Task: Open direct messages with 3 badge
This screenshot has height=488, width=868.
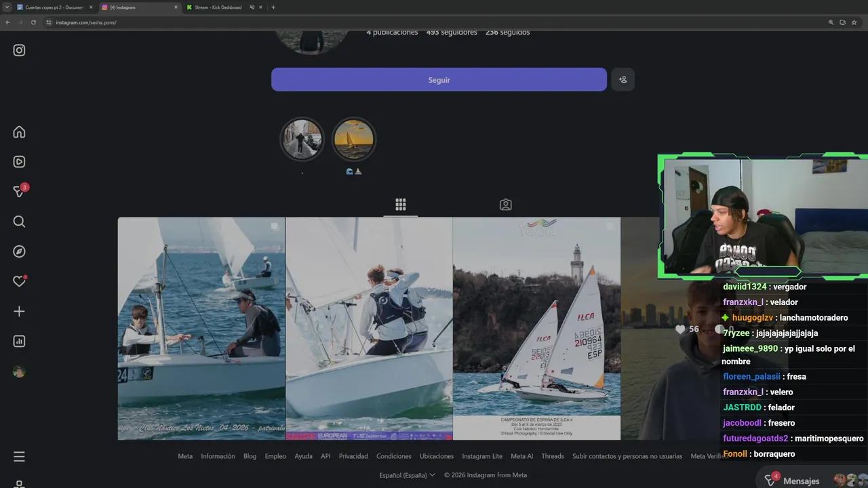Action: tap(20, 191)
